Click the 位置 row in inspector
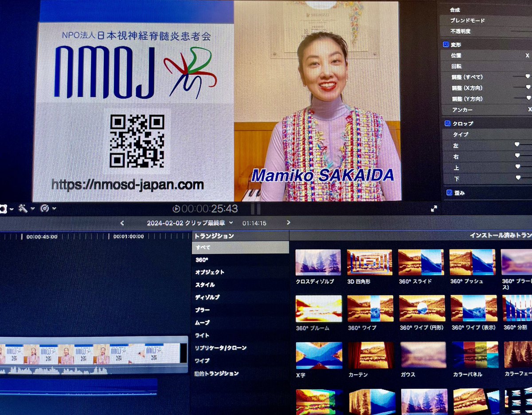This screenshot has width=532, height=415. coord(486,55)
